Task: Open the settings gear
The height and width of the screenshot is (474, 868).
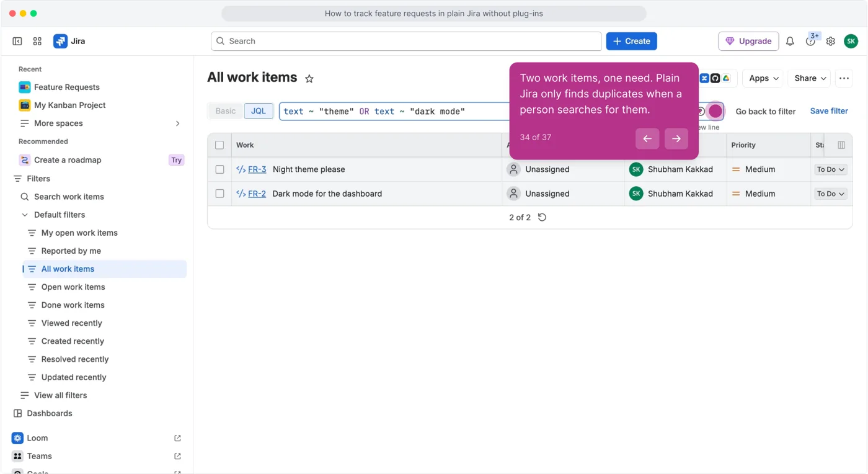Action: coord(831,41)
